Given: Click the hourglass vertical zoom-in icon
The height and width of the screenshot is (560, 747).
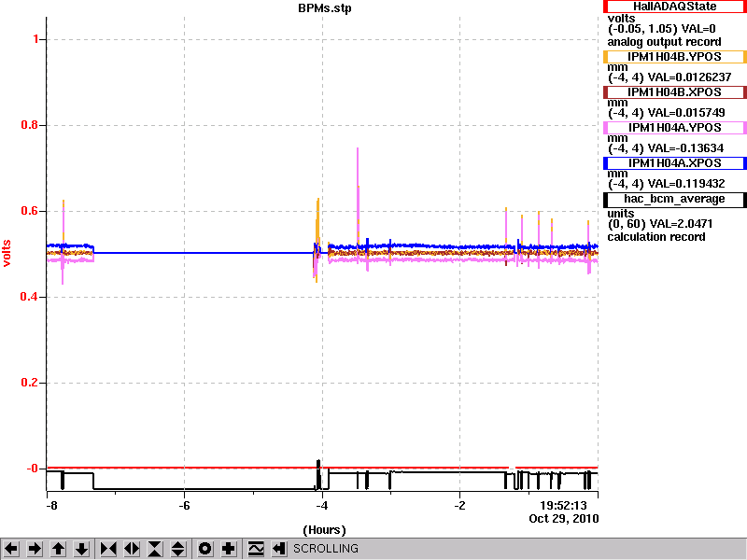Looking at the screenshot, I should 155,549.
